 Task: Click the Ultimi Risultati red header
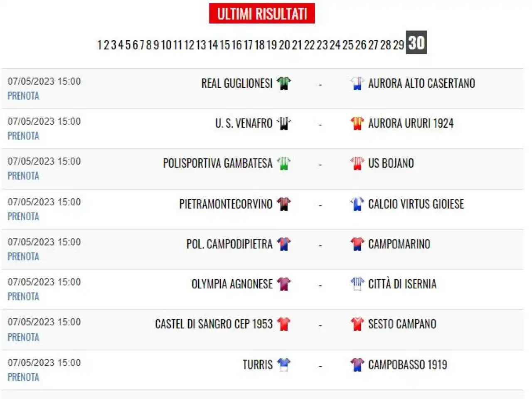tap(262, 14)
